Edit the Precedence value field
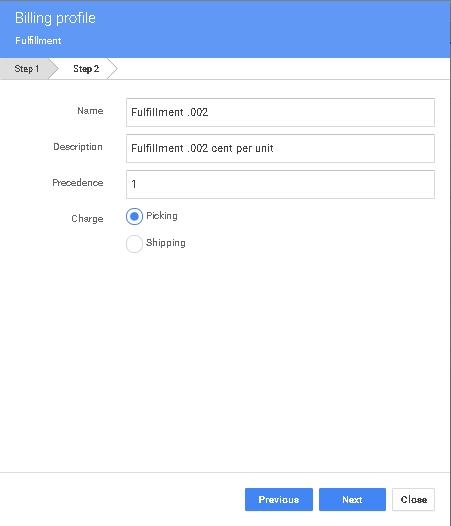 [280, 184]
